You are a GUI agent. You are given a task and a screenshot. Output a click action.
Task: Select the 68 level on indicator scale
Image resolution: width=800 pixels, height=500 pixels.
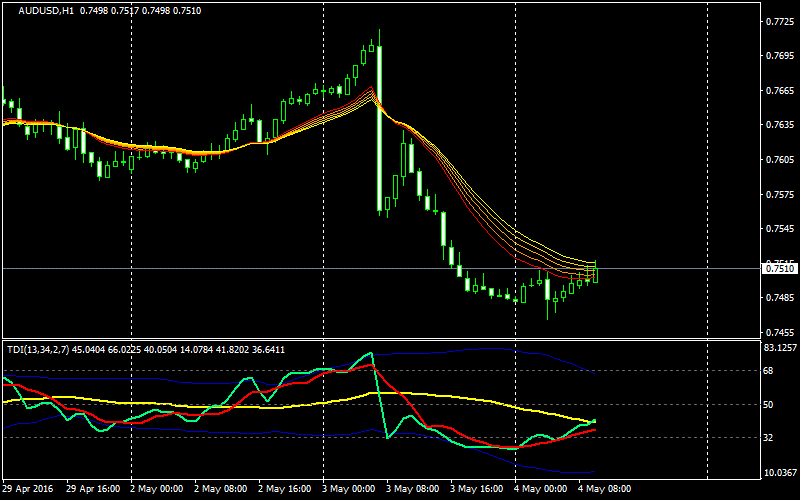click(x=771, y=371)
